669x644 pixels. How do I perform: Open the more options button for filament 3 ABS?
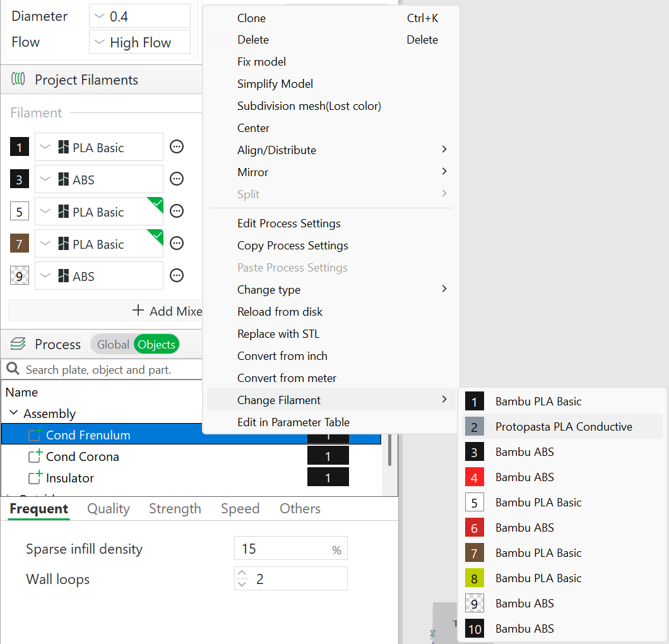[x=177, y=179]
